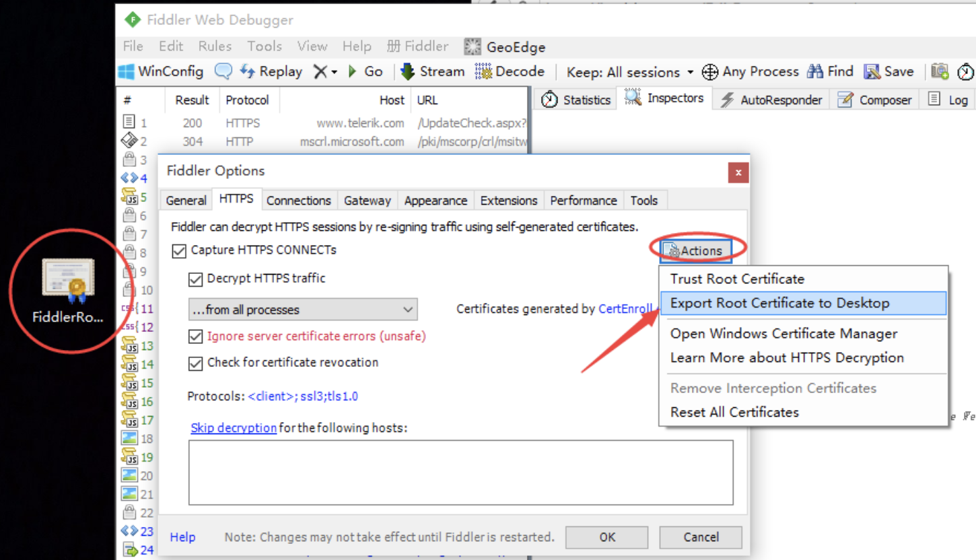Switch to the Connections tab

[x=298, y=201]
